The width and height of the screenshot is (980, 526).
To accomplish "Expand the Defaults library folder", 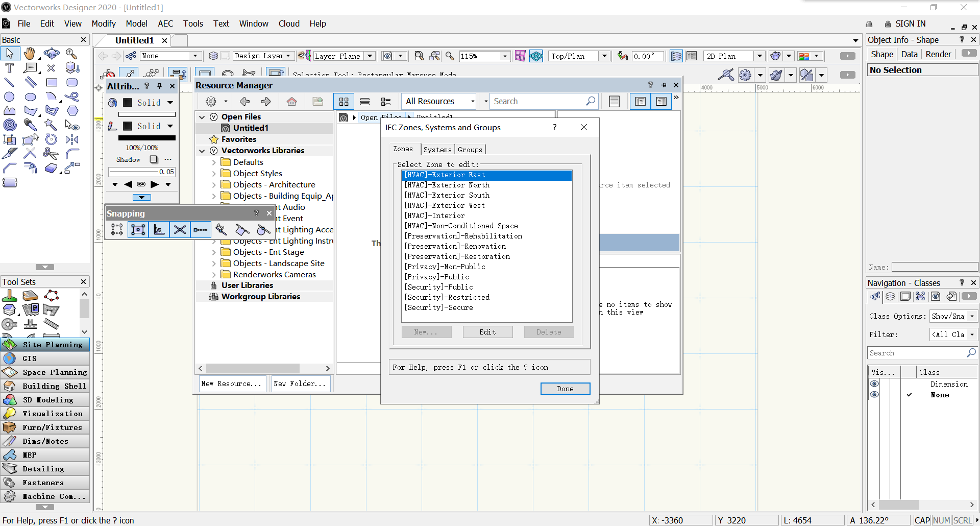I will (x=214, y=162).
